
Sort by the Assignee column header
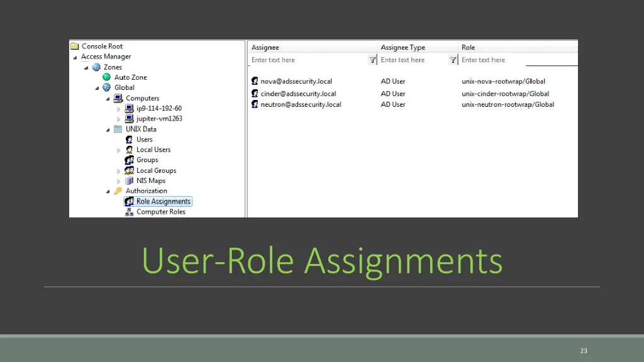point(312,47)
